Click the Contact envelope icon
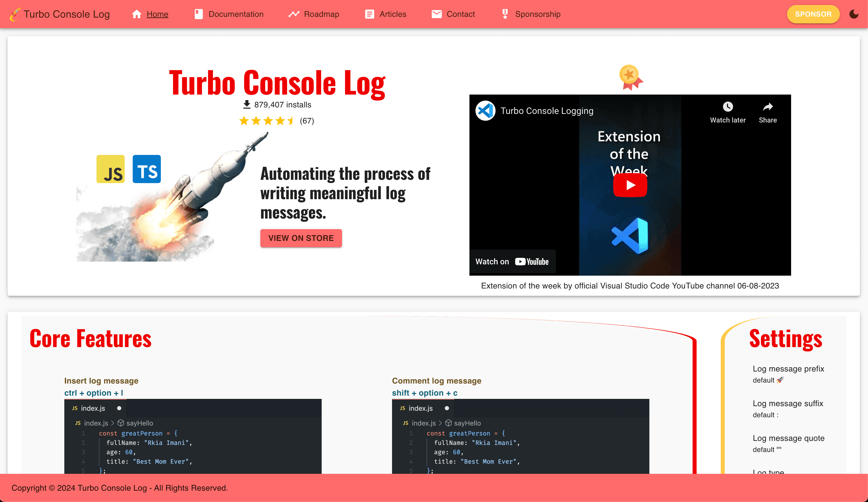This screenshot has width=868, height=502. click(x=437, y=14)
